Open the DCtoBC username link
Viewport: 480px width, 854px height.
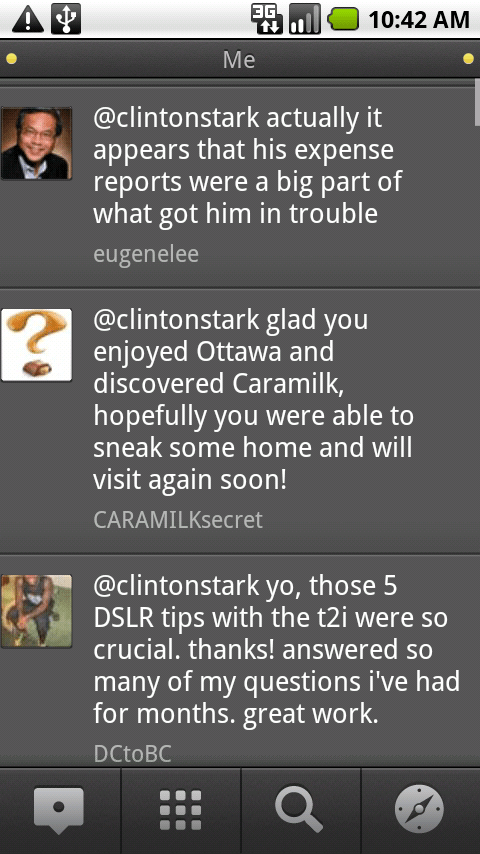tap(132, 754)
